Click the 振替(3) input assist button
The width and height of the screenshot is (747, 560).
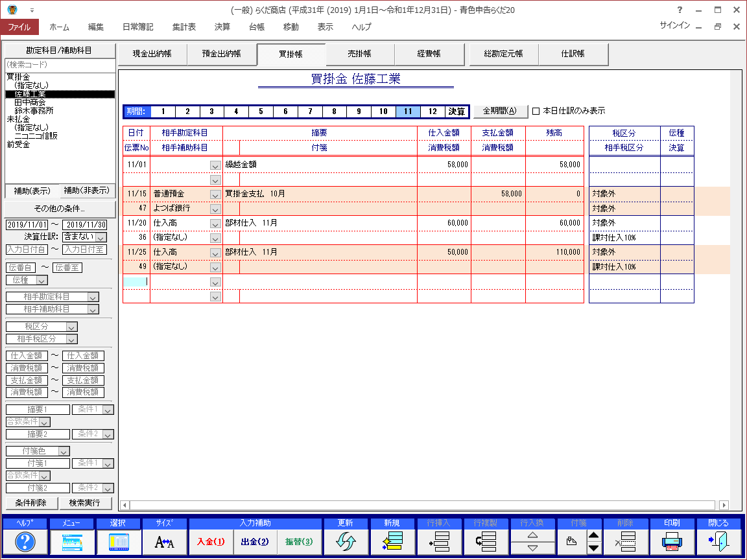tap(299, 542)
